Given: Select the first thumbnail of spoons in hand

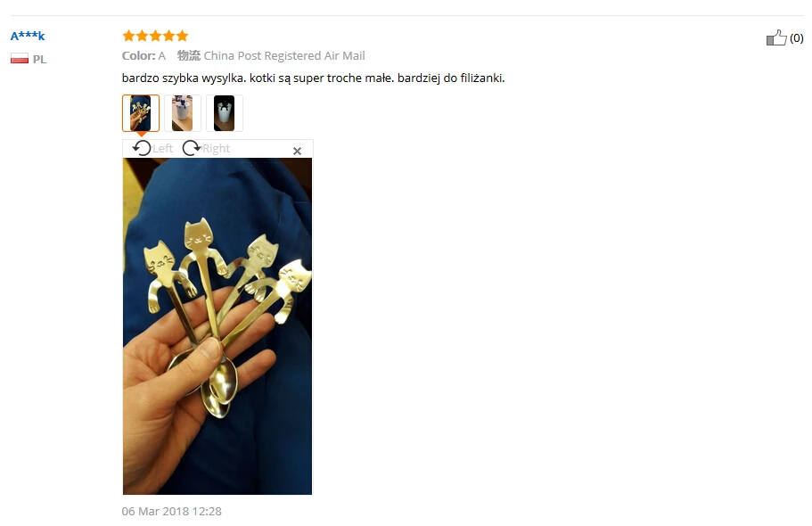Looking at the screenshot, I should coord(141,113).
